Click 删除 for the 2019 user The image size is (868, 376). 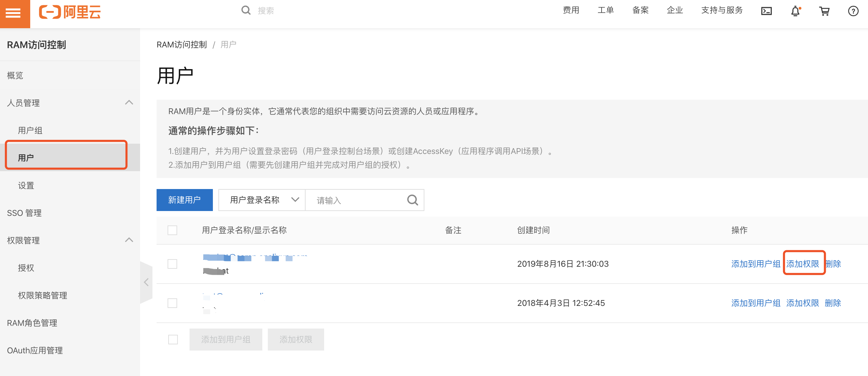pos(833,264)
